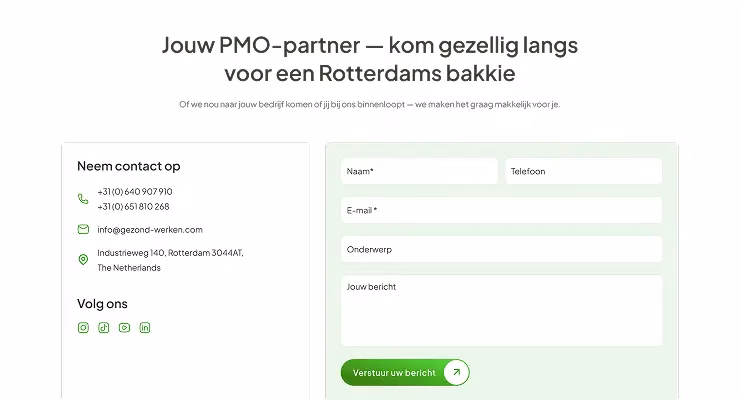Open the YouTube social icon
This screenshot has height=400, width=740.
coord(124,327)
